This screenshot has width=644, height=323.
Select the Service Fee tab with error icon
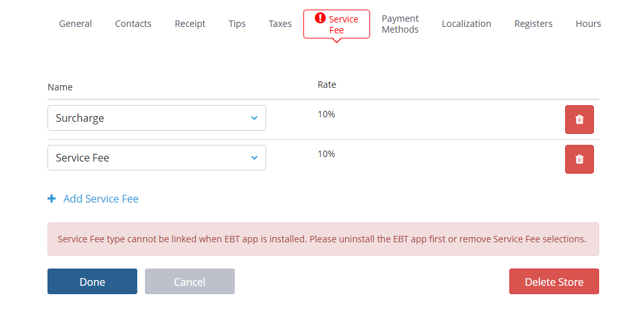[337, 24]
